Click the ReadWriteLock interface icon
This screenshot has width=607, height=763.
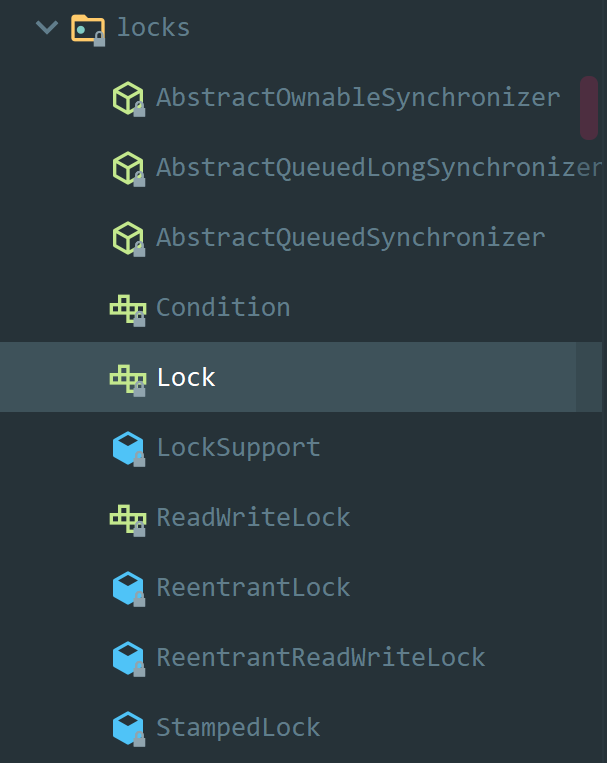[128, 520]
